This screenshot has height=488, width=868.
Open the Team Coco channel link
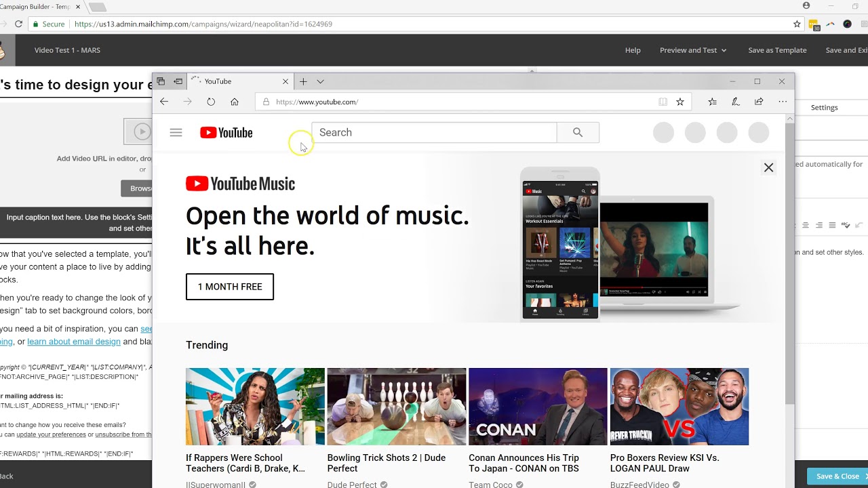(491, 485)
